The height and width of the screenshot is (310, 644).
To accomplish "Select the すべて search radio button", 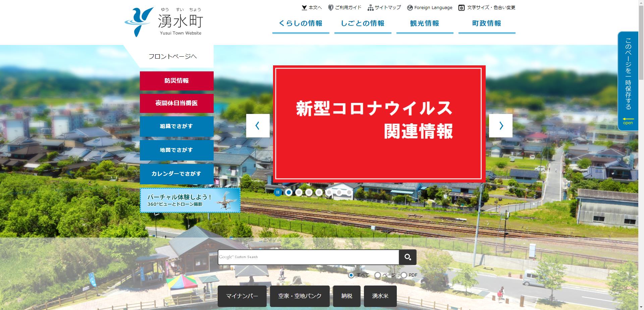I will (351, 275).
